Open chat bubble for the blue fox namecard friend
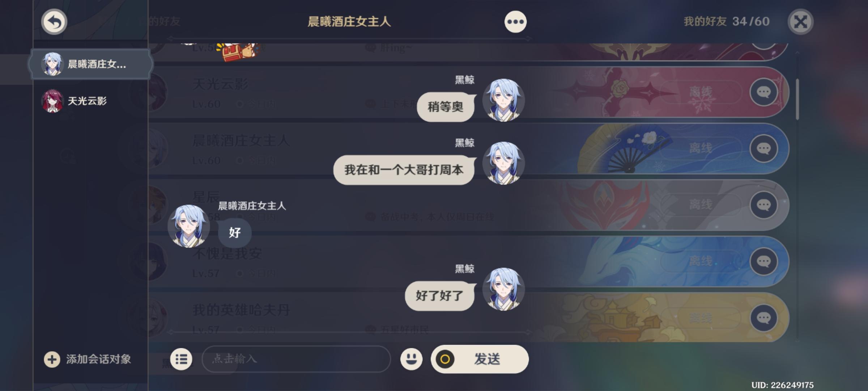The image size is (868, 391). [764, 262]
